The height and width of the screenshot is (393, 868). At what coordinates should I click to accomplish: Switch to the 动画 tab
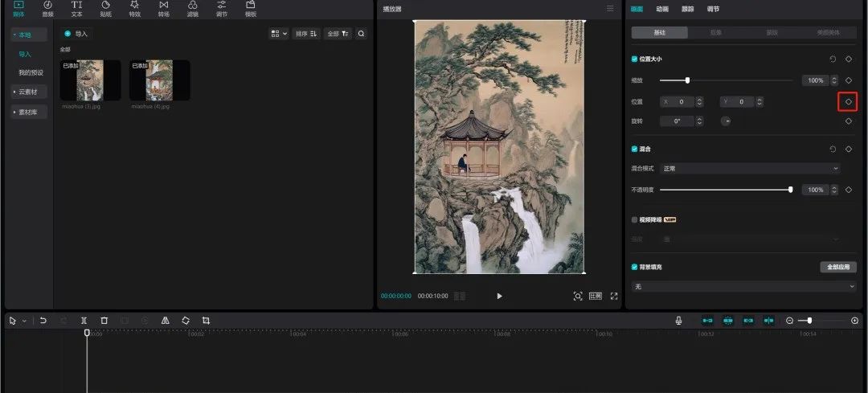coord(662,9)
